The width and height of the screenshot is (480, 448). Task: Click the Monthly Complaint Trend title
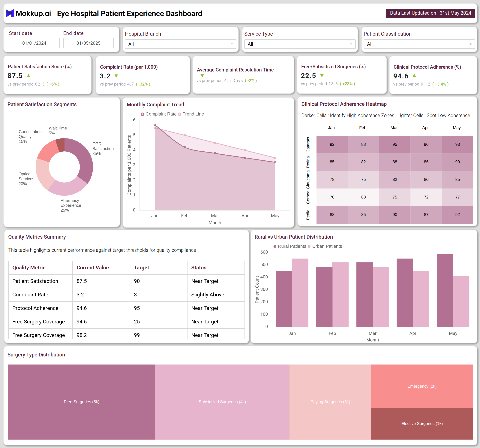point(155,105)
